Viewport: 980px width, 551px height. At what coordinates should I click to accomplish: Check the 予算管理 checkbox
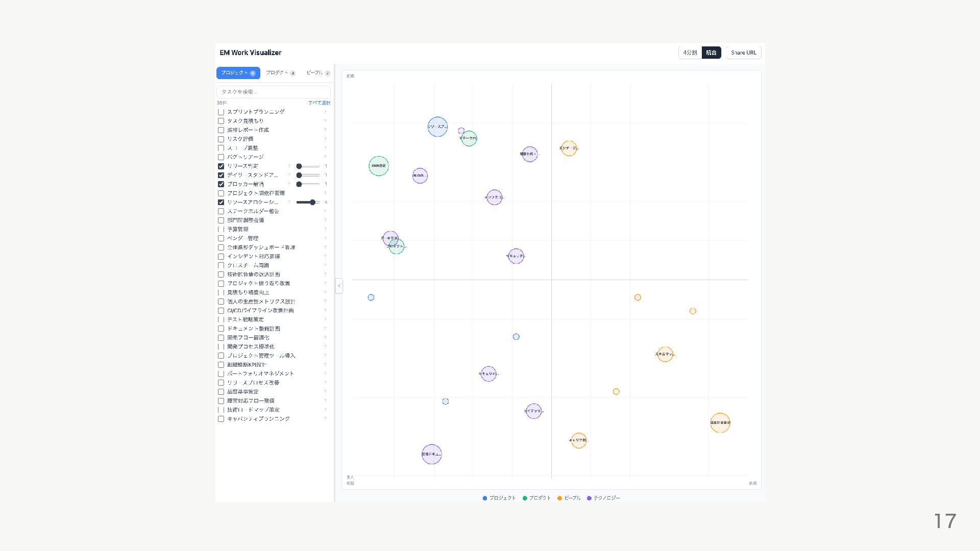tap(221, 230)
